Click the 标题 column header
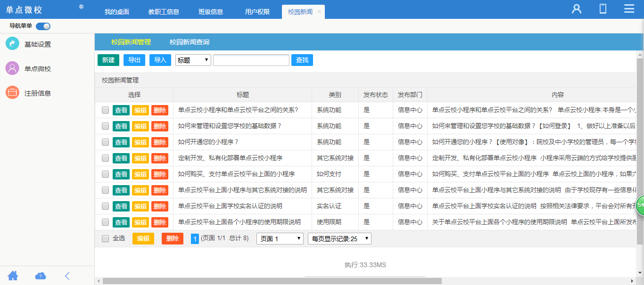This screenshot has height=285, width=644. (243, 95)
